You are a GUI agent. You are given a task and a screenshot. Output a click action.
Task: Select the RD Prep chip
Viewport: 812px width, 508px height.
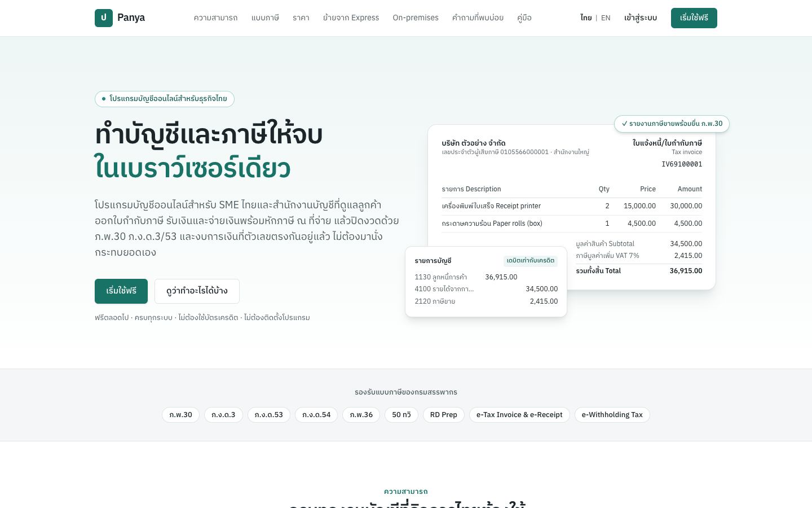point(444,415)
